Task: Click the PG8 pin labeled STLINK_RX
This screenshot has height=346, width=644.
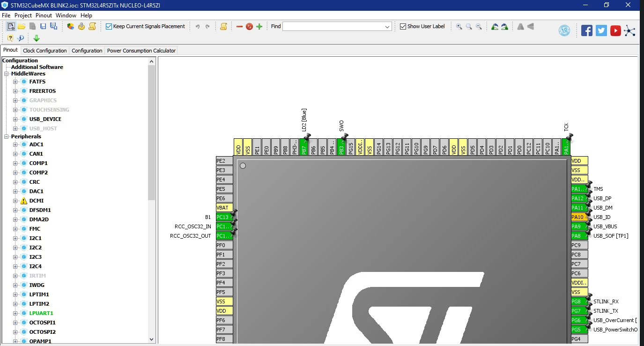Action: [579, 301]
